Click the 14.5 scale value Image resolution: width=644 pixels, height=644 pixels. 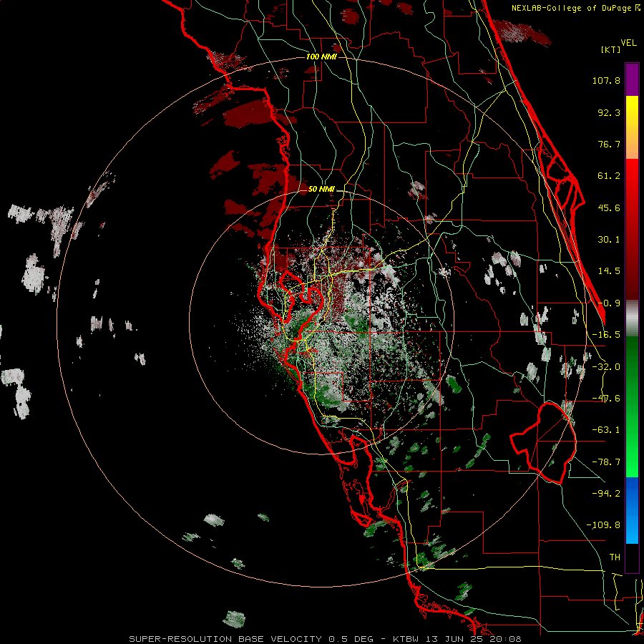tap(609, 271)
